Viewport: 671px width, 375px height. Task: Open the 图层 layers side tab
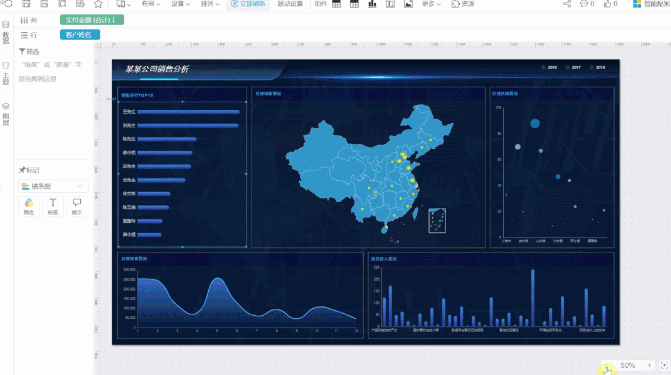point(6,114)
